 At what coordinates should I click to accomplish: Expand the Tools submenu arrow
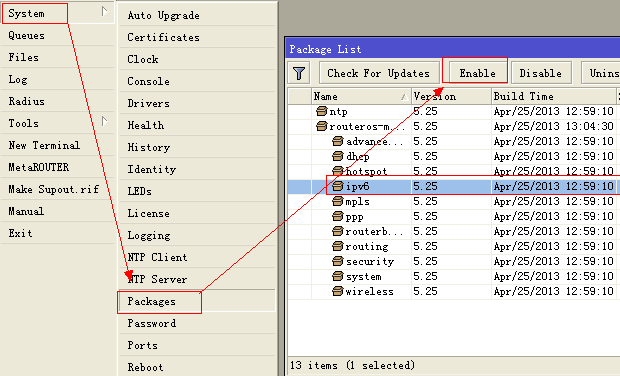click(x=104, y=121)
